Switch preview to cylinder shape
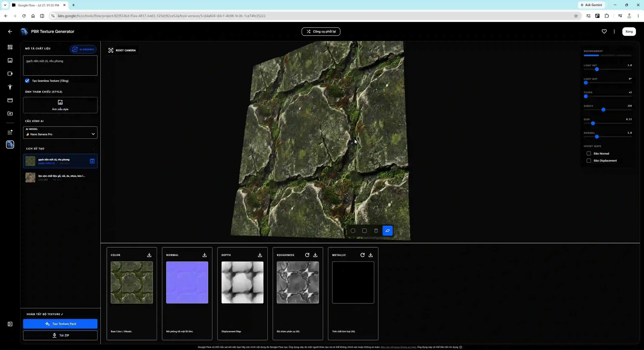The image size is (644, 350). (376, 231)
